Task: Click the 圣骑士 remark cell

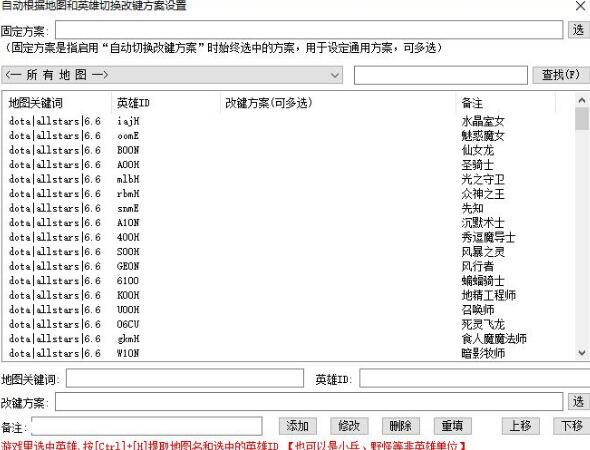Action: coord(477,164)
